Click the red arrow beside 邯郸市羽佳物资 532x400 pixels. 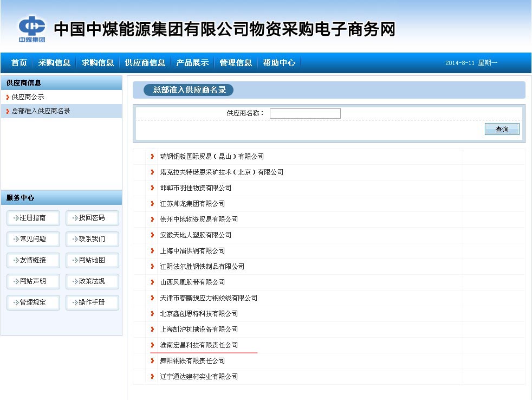pos(152,188)
